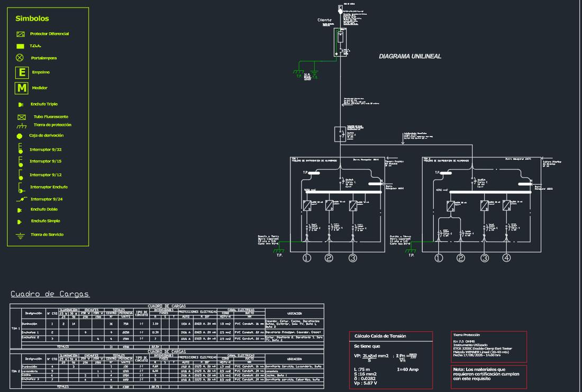Click the Tierra de Servicio legend symbol
Screen dimensions: 582x392
click(20, 235)
